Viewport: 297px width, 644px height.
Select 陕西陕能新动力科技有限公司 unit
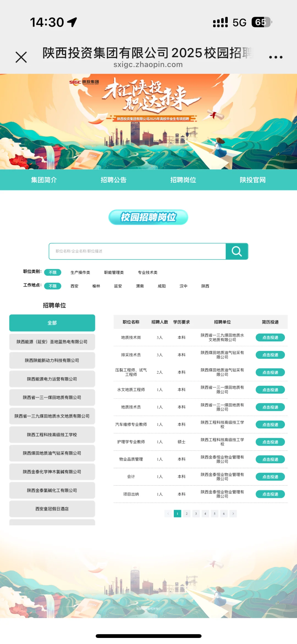click(52, 360)
